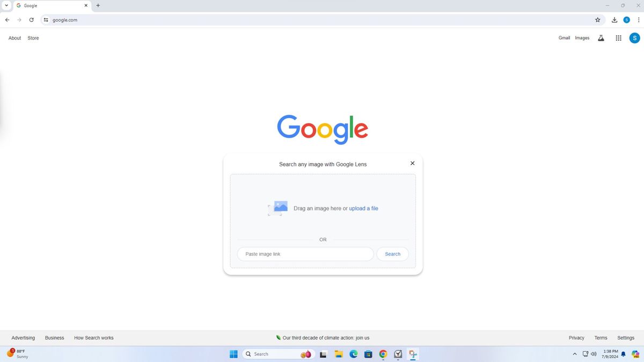This screenshot has width=644, height=362.
Task: Open a new browser tab
Action: 98,5
